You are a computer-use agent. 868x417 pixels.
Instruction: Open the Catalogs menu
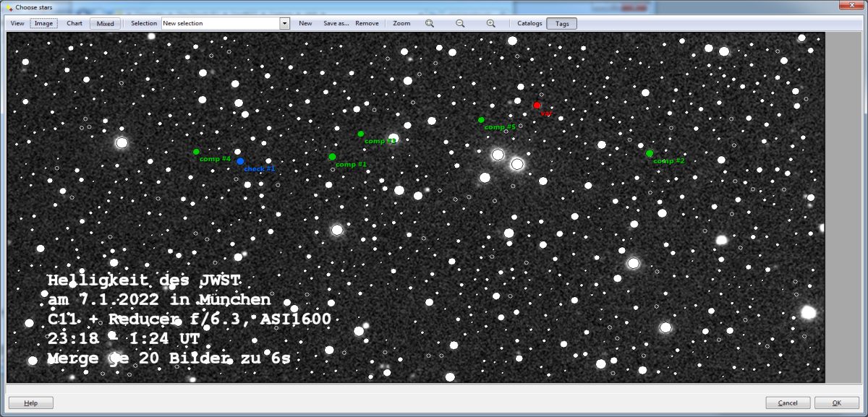point(529,23)
